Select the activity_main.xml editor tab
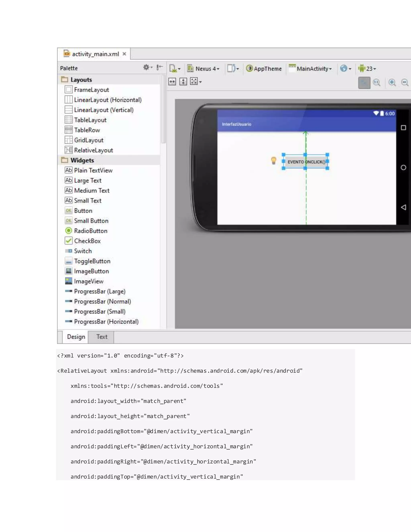This screenshot has width=411, height=532. (x=94, y=54)
